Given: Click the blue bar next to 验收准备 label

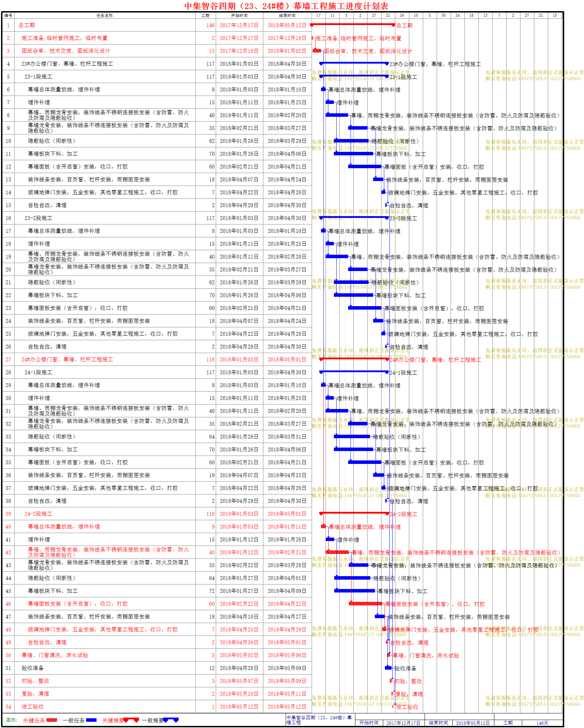Looking at the screenshot, I should click(x=388, y=668).
